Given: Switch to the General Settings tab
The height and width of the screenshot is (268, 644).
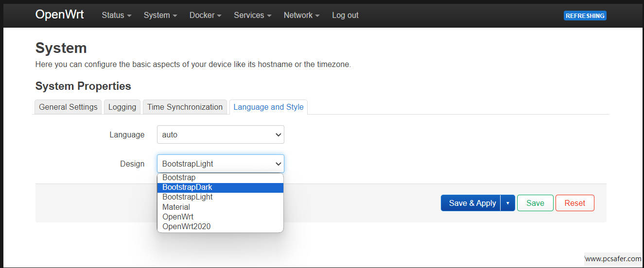Looking at the screenshot, I should (x=68, y=107).
